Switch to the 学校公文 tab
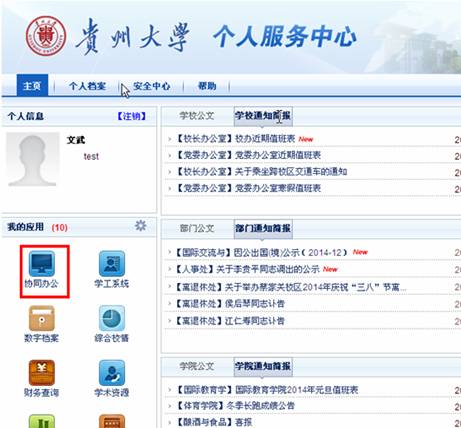 click(x=197, y=116)
